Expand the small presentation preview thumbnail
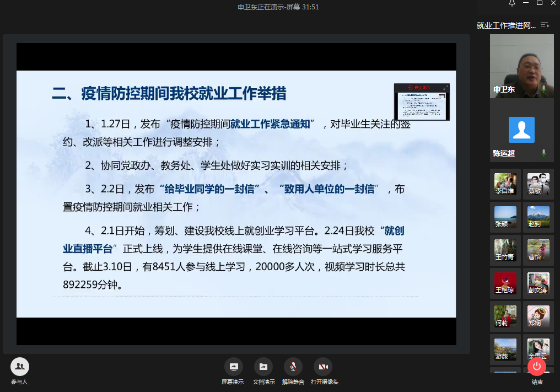Screen dimensions: 560x392 click(x=445, y=87)
